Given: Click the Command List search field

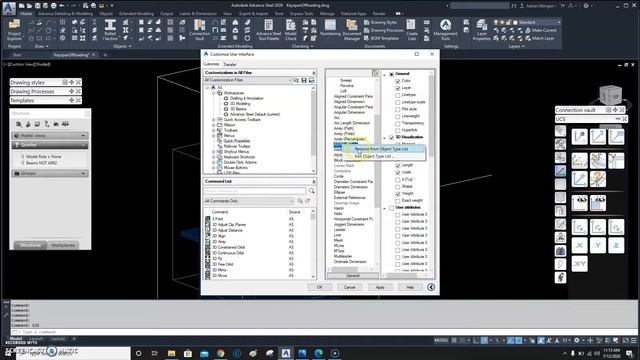Looking at the screenshot, I should click(x=254, y=191).
